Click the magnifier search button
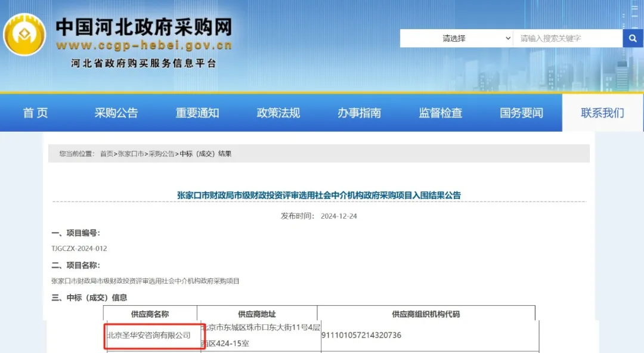The image size is (644, 353). (633, 38)
